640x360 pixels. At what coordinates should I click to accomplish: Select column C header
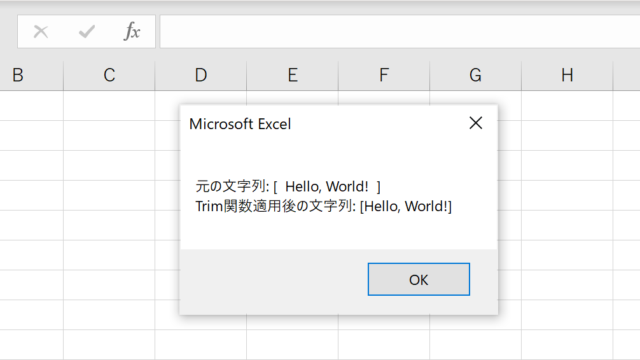pos(109,75)
